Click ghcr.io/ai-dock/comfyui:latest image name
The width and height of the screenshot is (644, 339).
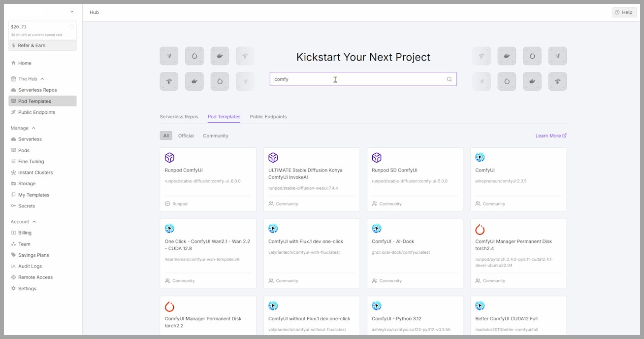pos(401,252)
